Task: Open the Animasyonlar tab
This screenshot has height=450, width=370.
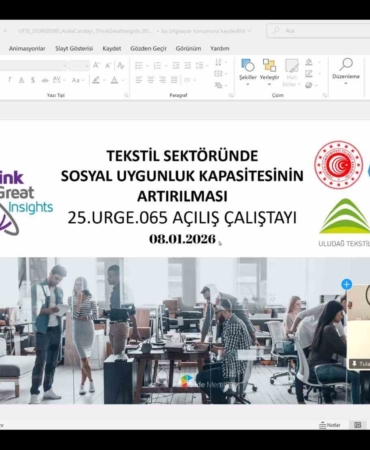Action: (27, 49)
